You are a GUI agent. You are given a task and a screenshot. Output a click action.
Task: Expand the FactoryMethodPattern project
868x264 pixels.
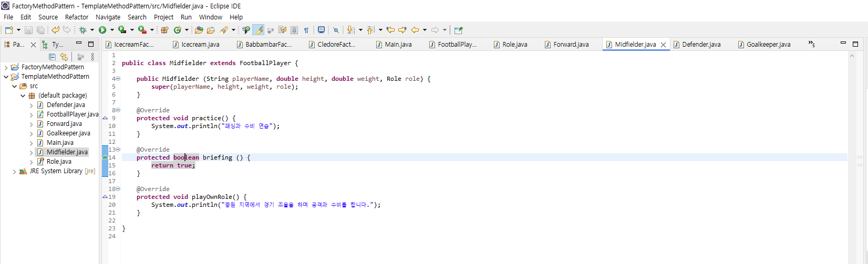click(x=6, y=67)
